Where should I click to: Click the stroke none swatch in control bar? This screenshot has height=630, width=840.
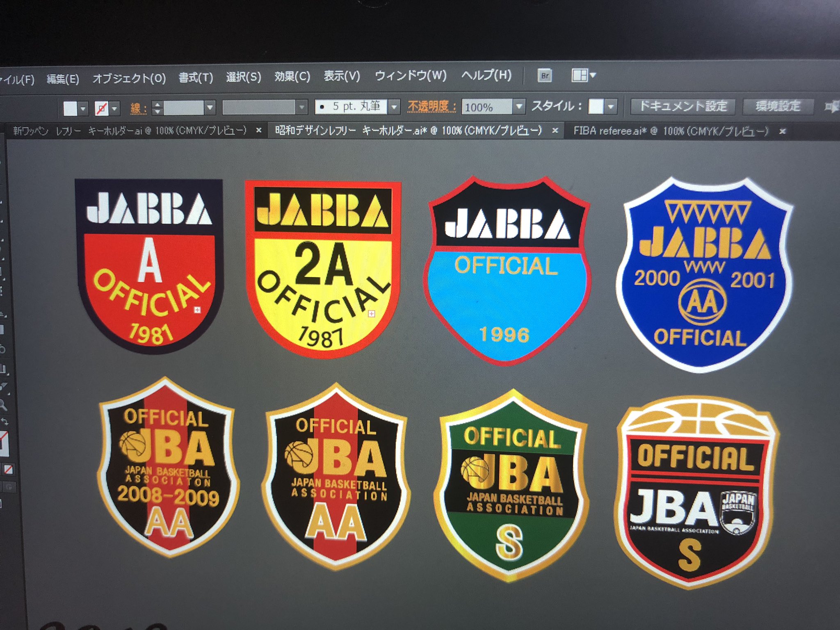[x=102, y=109]
